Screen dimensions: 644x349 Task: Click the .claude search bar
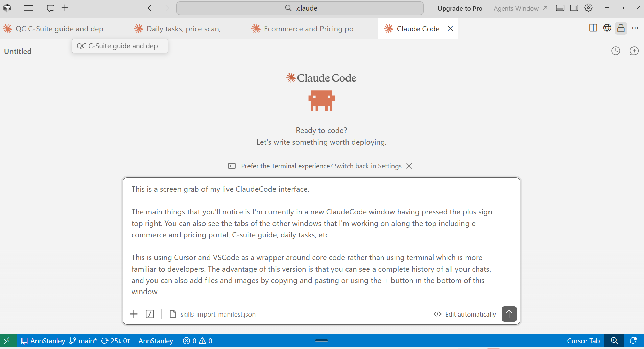tap(300, 8)
